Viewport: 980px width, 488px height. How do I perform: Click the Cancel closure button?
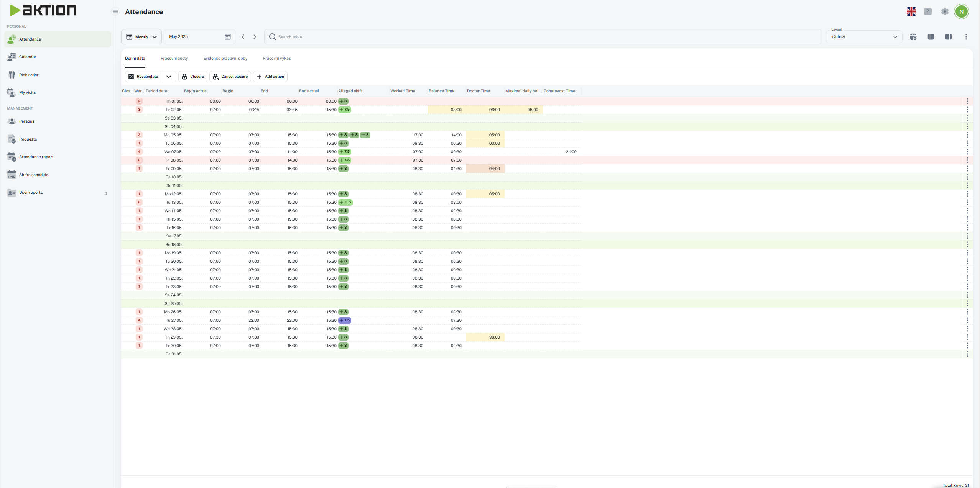tap(230, 77)
